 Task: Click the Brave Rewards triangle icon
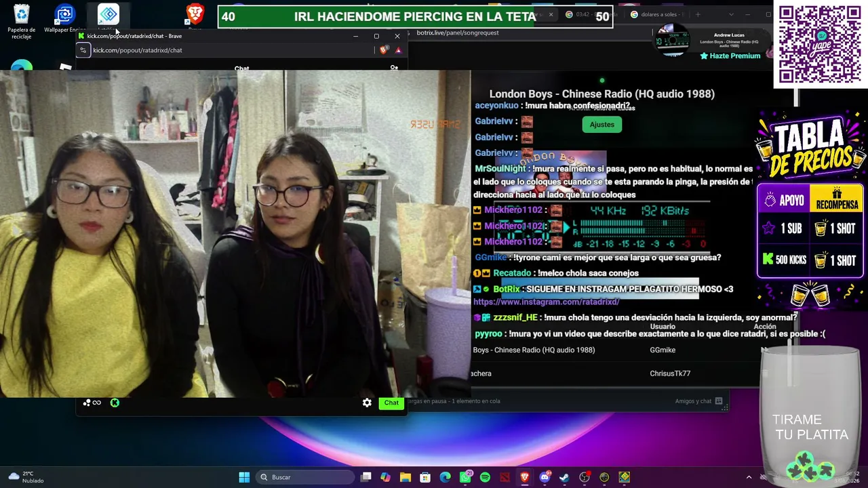[x=398, y=50]
